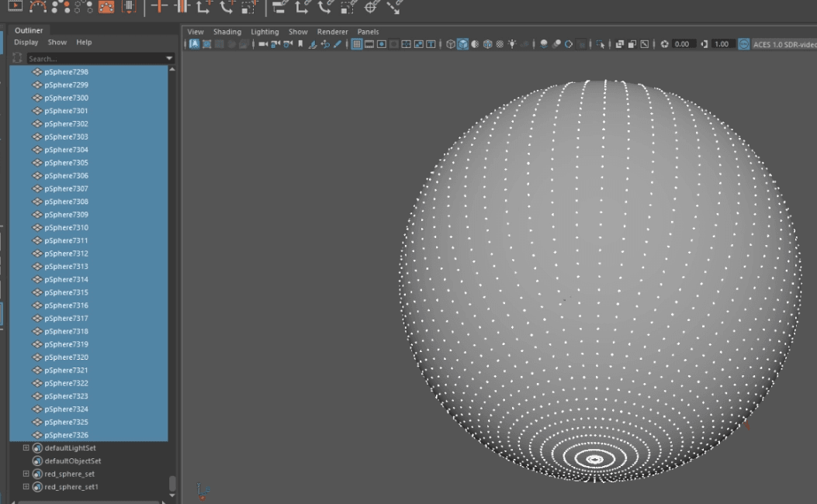Open the outliner search filter dropdown arrow
817x504 pixels.
click(169, 59)
